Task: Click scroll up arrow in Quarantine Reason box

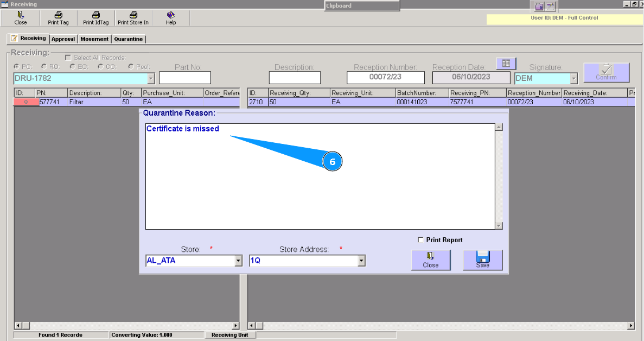Action: pyautogui.click(x=499, y=127)
